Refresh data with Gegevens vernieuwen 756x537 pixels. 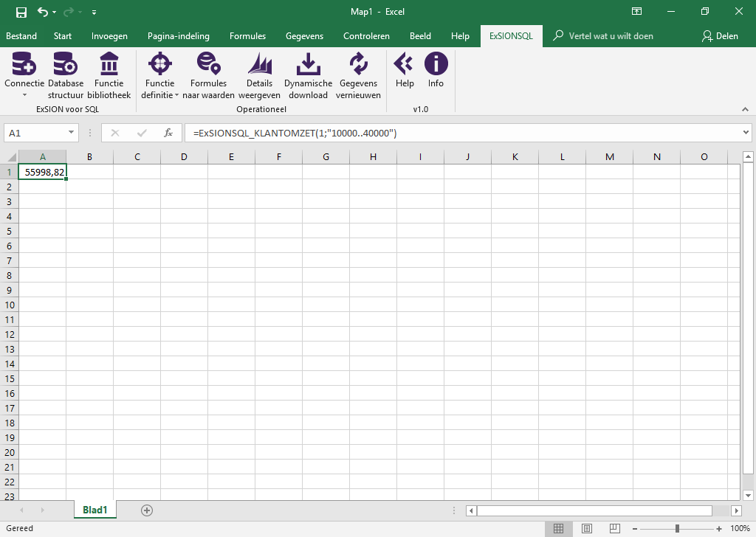[358, 75]
